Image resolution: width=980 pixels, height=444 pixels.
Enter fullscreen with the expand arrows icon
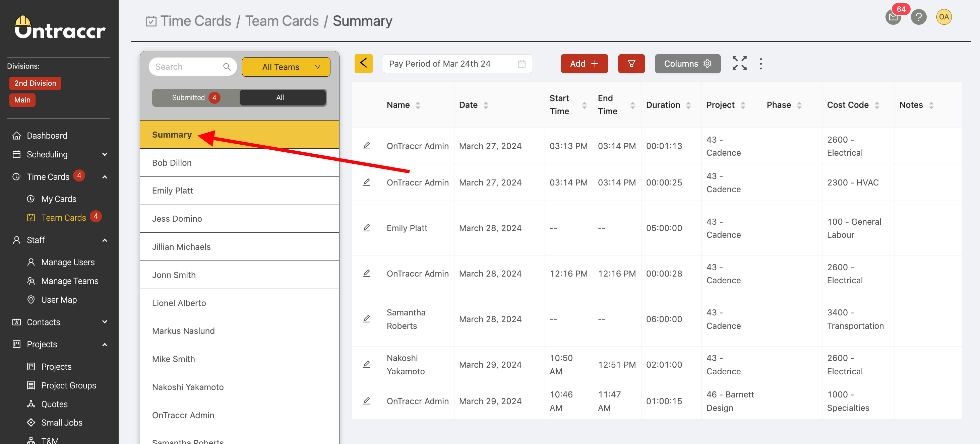click(740, 63)
